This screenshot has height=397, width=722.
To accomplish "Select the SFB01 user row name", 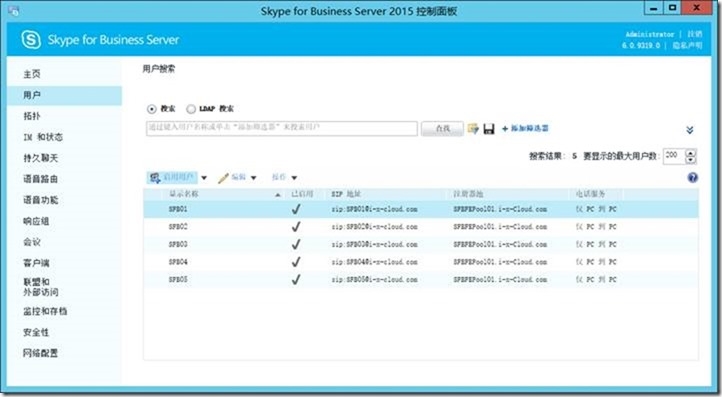I will click(178, 209).
